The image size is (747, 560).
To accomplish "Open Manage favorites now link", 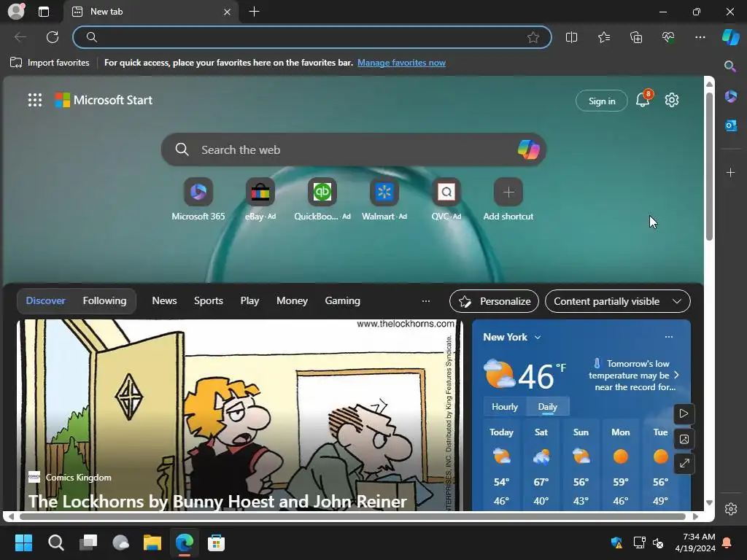I will [x=401, y=63].
